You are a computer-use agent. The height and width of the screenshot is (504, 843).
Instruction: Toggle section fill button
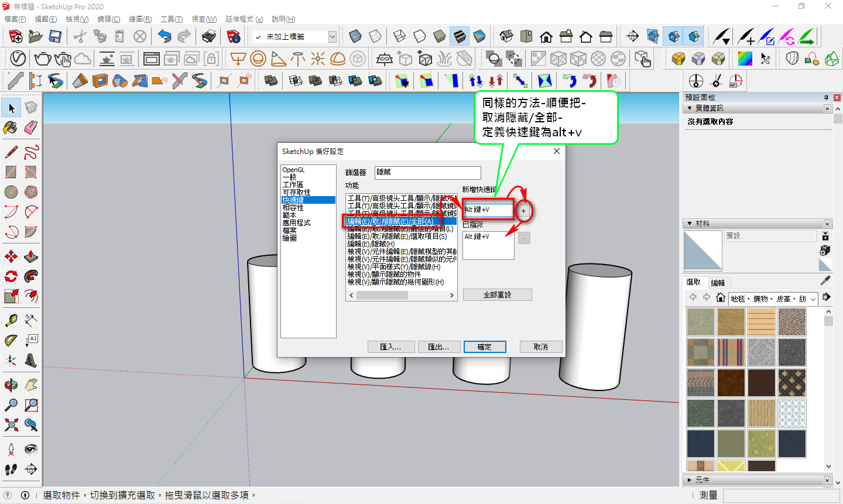694,36
